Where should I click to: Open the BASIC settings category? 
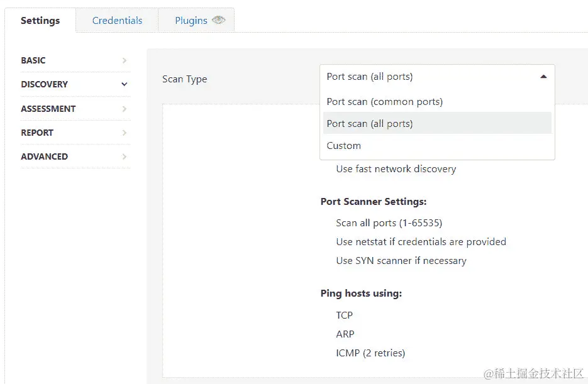33,60
